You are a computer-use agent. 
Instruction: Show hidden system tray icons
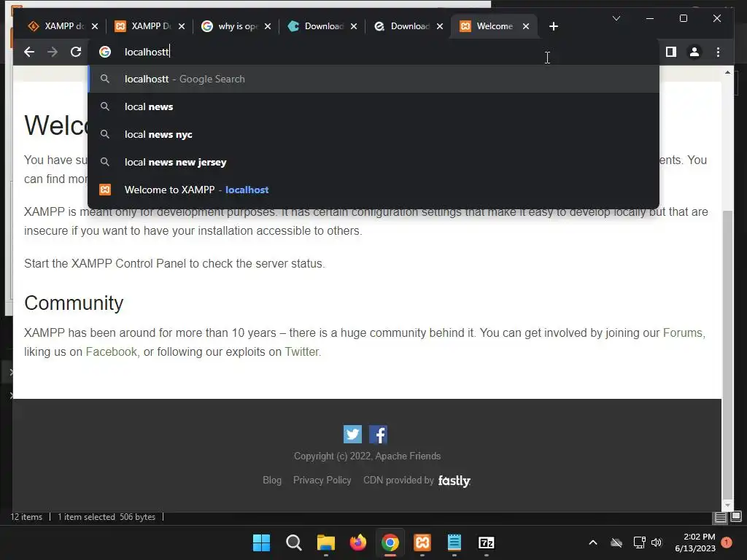(x=593, y=542)
